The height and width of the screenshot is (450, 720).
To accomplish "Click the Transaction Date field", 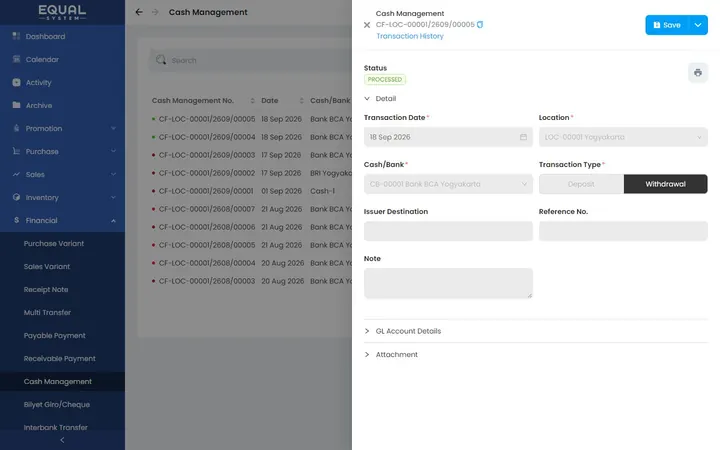I will tap(448, 137).
